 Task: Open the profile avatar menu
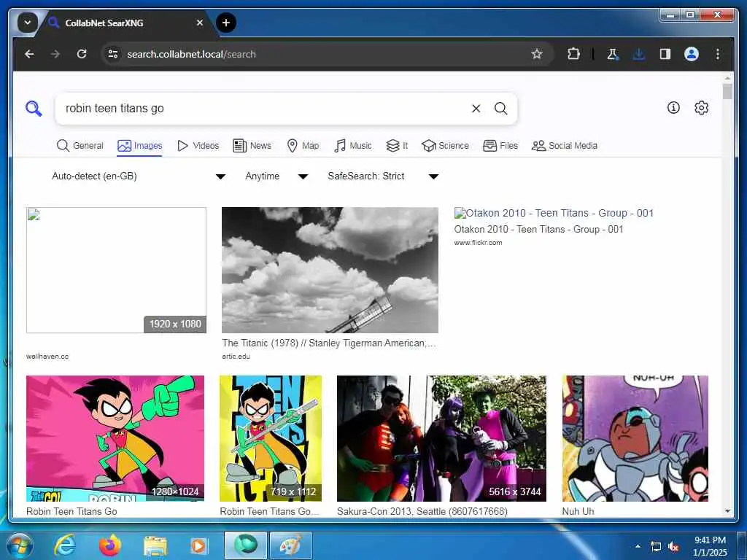pyautogui.click(x=692, y=54)
